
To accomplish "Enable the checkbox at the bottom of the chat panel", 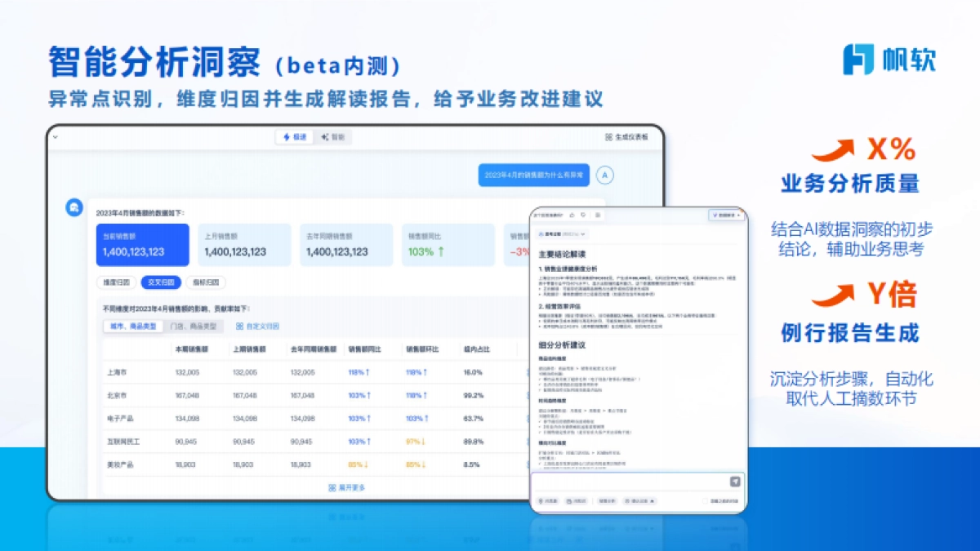I will 705,500.
